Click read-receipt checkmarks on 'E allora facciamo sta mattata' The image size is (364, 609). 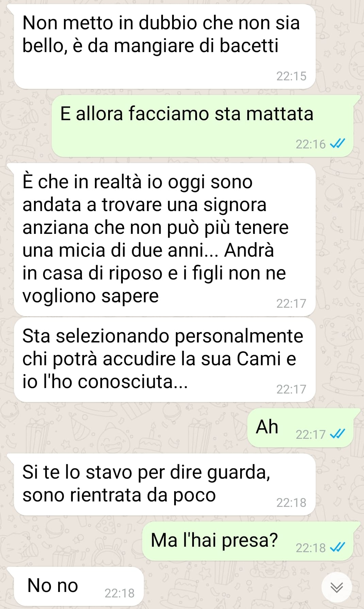(338, 144)
